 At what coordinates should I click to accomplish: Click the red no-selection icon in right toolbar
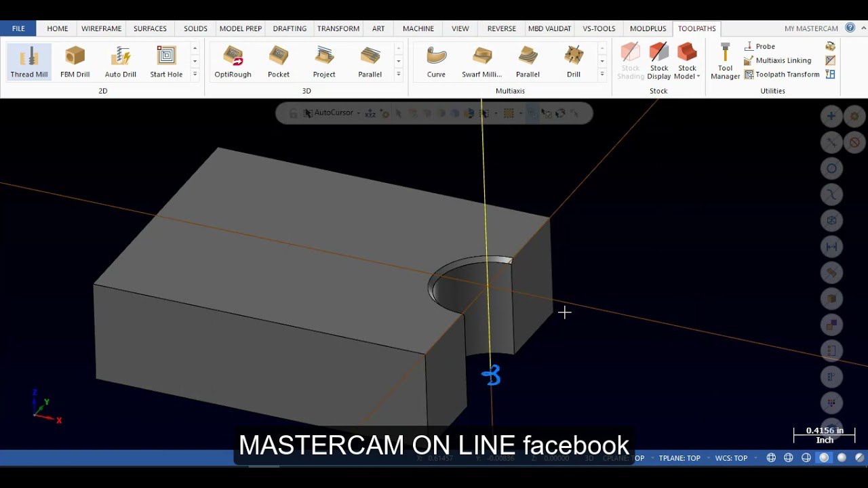854,142
